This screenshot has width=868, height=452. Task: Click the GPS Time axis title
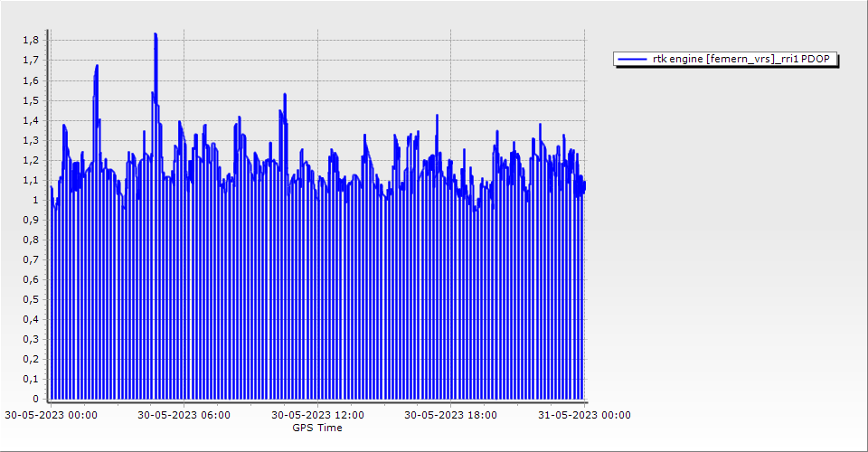point(316,428)
